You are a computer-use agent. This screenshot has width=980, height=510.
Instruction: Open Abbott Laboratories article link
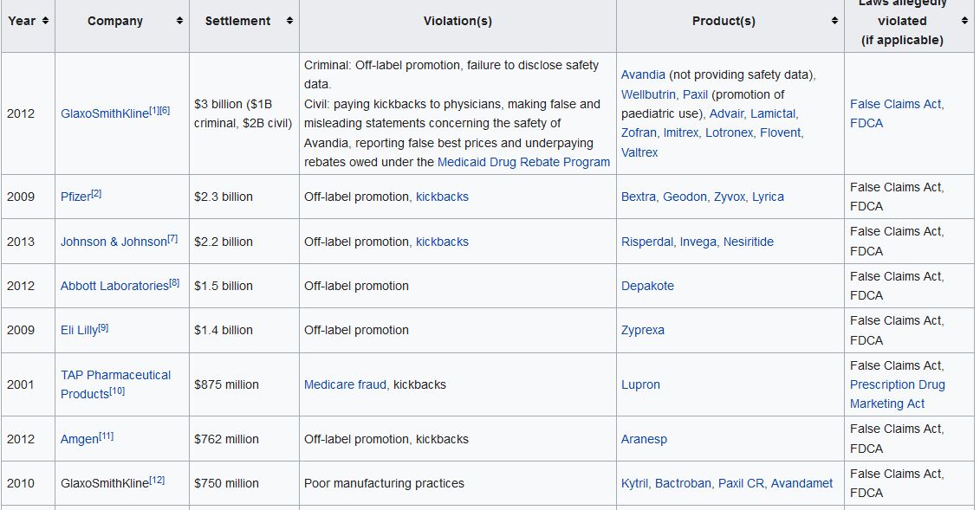pos(114,287)
